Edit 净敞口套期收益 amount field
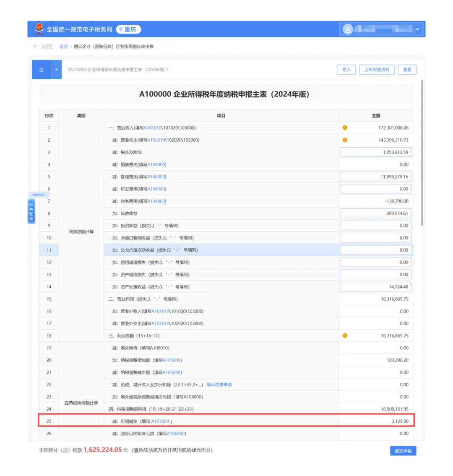This screenshot has height=476, width=453. tap(376, 238)
